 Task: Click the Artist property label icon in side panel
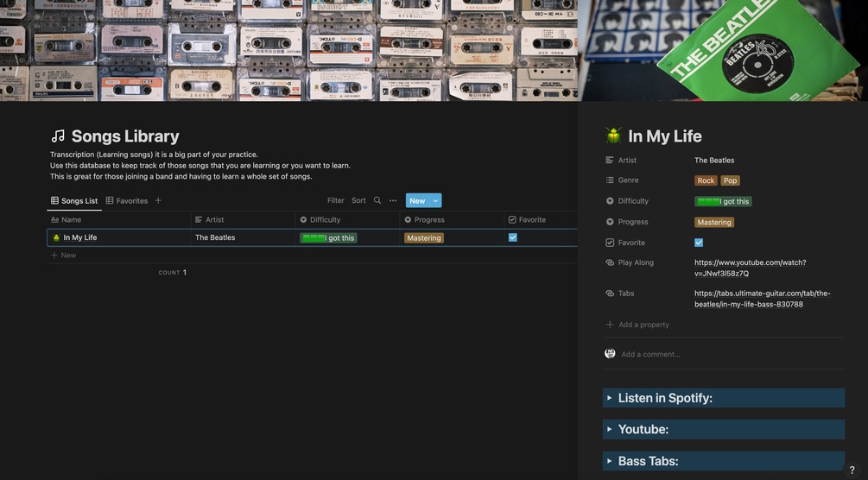tap(610, 160)
